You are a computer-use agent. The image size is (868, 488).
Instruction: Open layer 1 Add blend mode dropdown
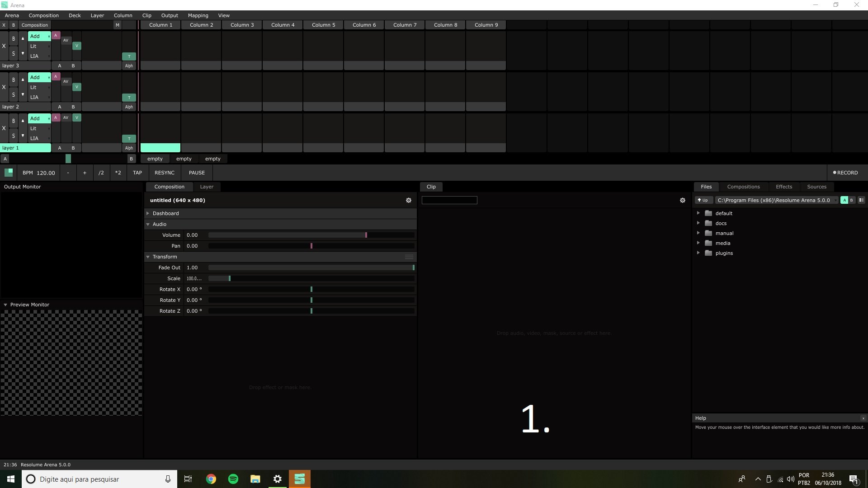pos(39,118)
